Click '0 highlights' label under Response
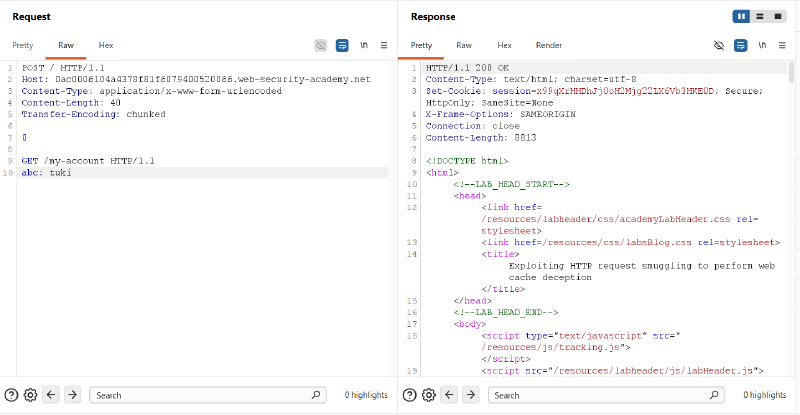 (764, 395)
